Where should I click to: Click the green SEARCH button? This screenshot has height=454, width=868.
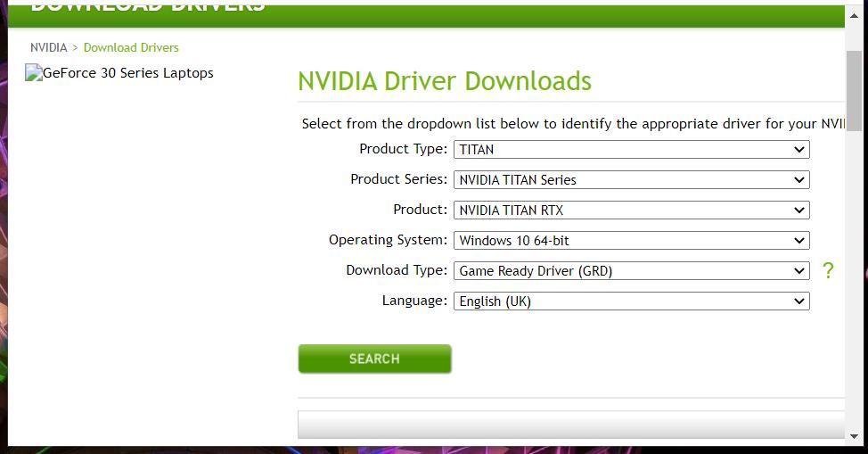point(375,359)
